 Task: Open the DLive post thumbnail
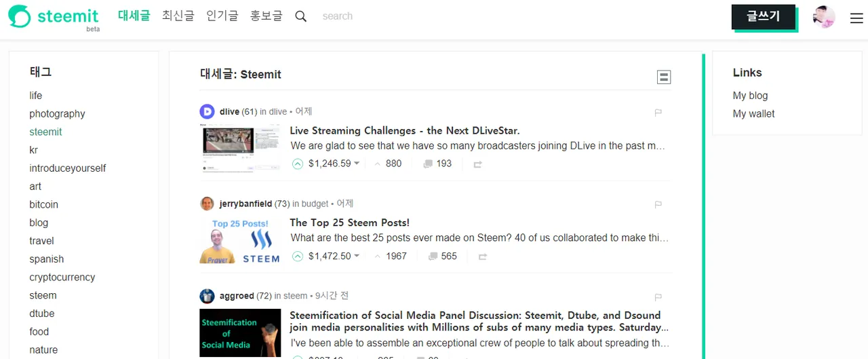(x=240, y=148)
